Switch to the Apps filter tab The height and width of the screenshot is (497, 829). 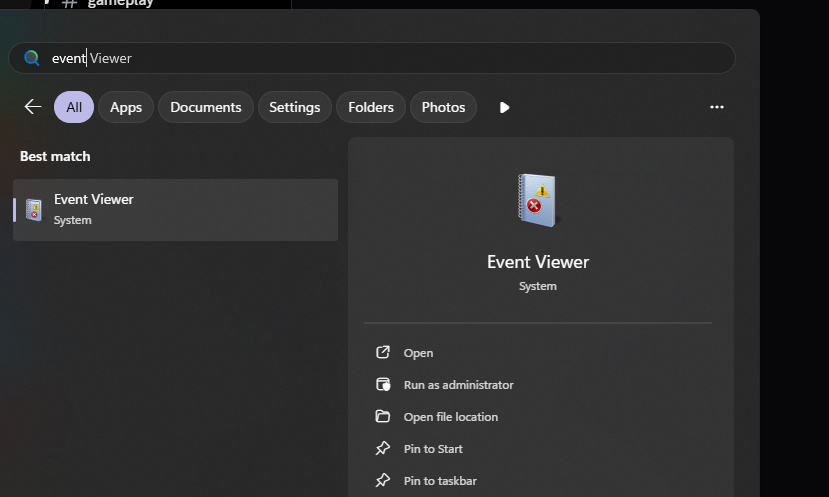coord(126,107)
